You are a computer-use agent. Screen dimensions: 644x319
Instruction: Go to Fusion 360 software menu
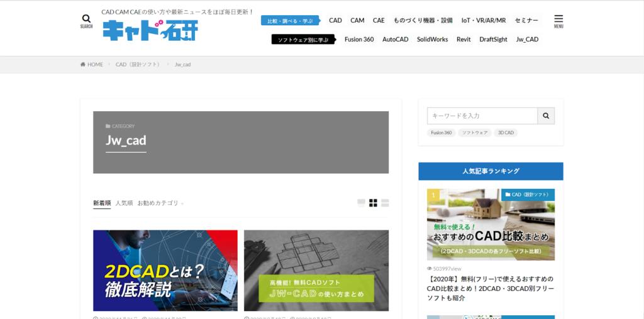pyautogui.click(x=359, y=40)
